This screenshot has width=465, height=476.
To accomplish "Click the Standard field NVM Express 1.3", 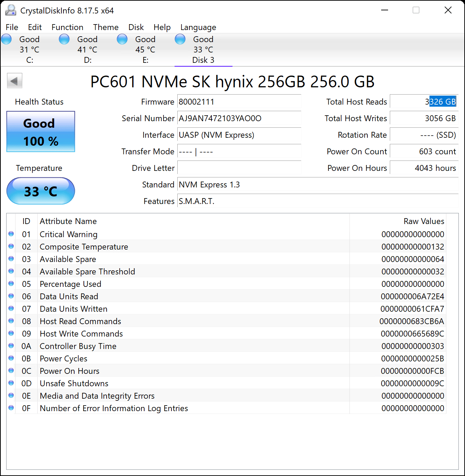I will (x=318, y=185).
